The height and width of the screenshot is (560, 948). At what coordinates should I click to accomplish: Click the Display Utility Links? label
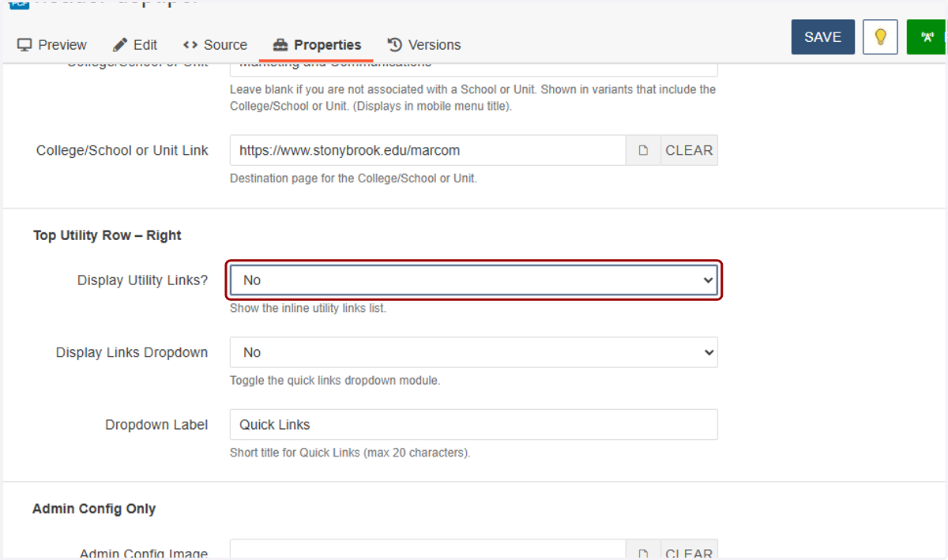143,280
